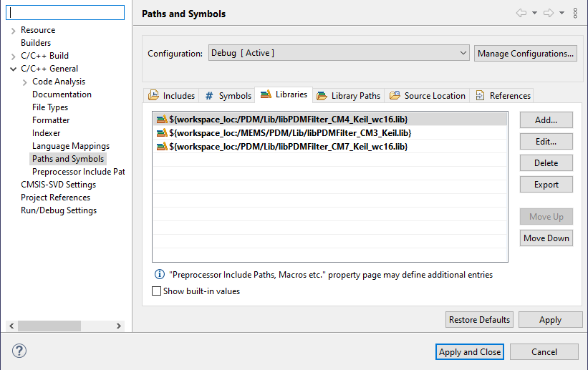Click the tree scrollbar left arrow

point(11,326)
